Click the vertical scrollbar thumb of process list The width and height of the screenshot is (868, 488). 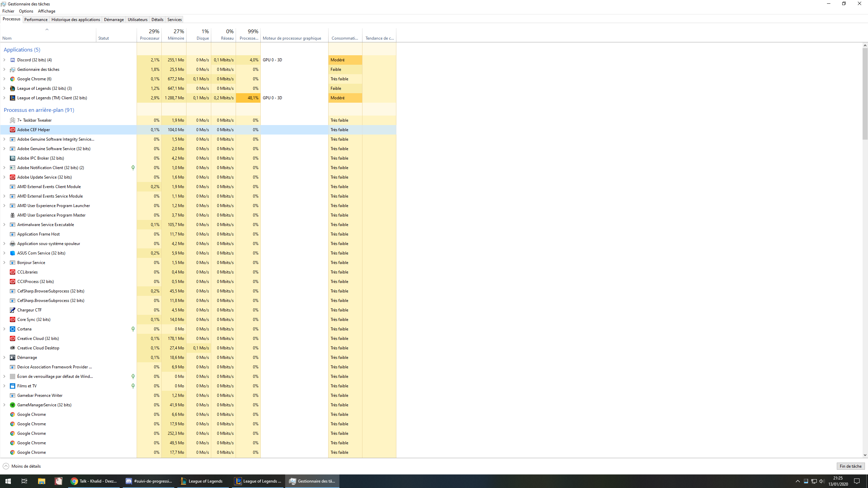click(865, 94)
